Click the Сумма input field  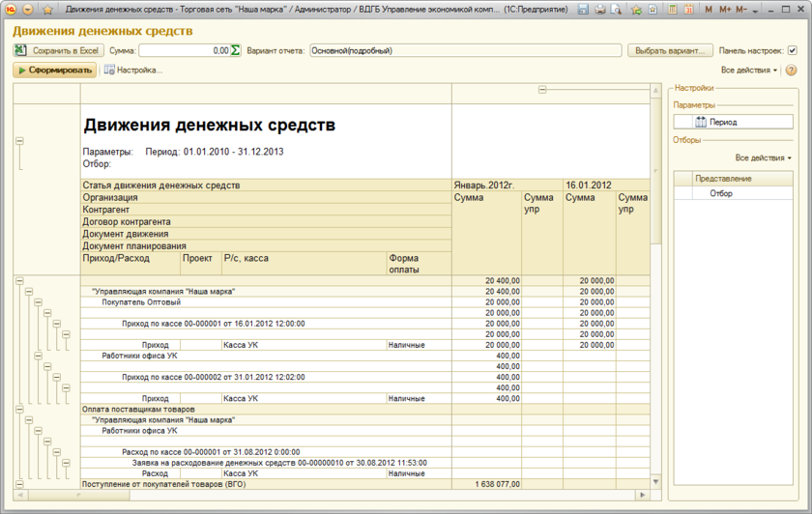184,50
